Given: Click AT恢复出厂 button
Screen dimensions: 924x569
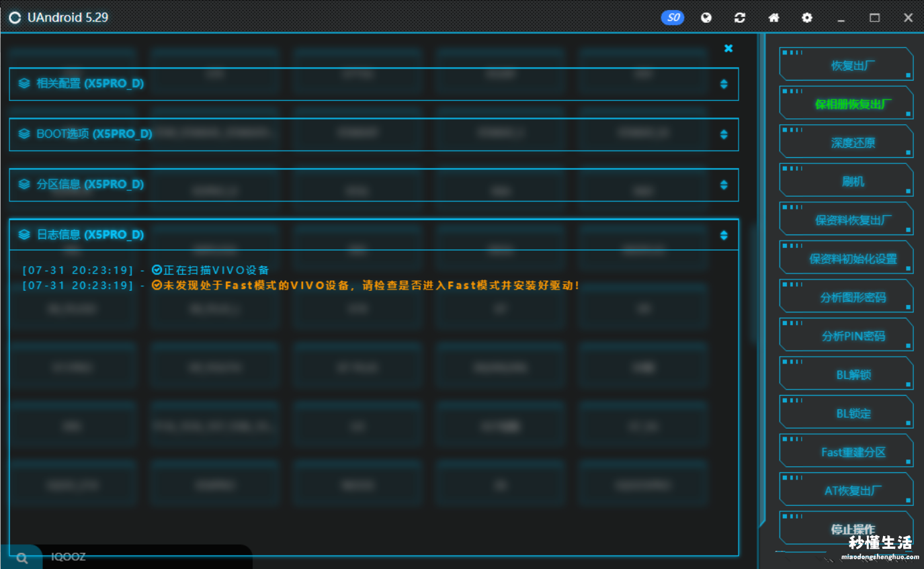Looking at the screenshot, I should 847,489.
